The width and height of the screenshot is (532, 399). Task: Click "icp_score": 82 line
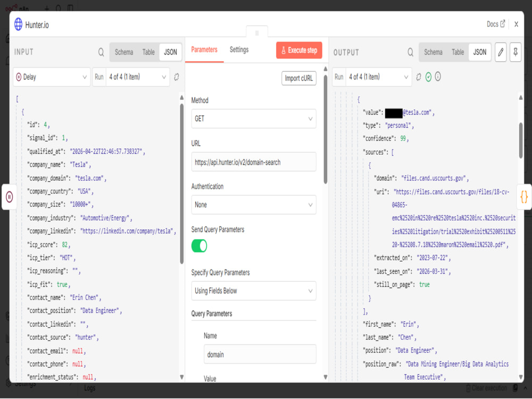48,245
